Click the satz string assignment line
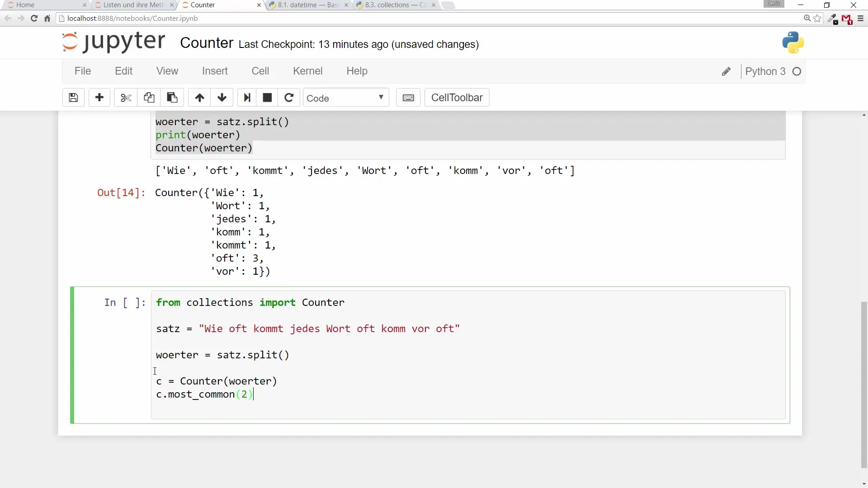The height and width of the screenshot is (488, 868). click(x=308, y=328)
